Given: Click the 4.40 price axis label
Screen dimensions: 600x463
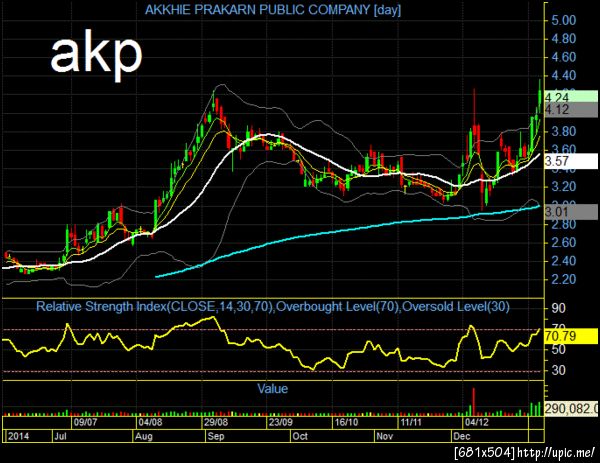Looking at the screenshot, I should pos(563,75).
